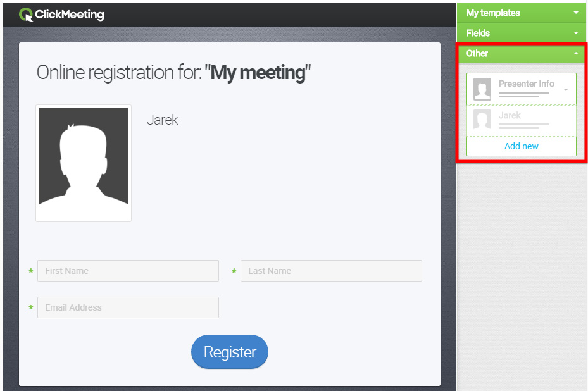Click the large presenter silhouette photo
Image resolution: width=588 pixels, height=391 pixels.
(84, 163)
